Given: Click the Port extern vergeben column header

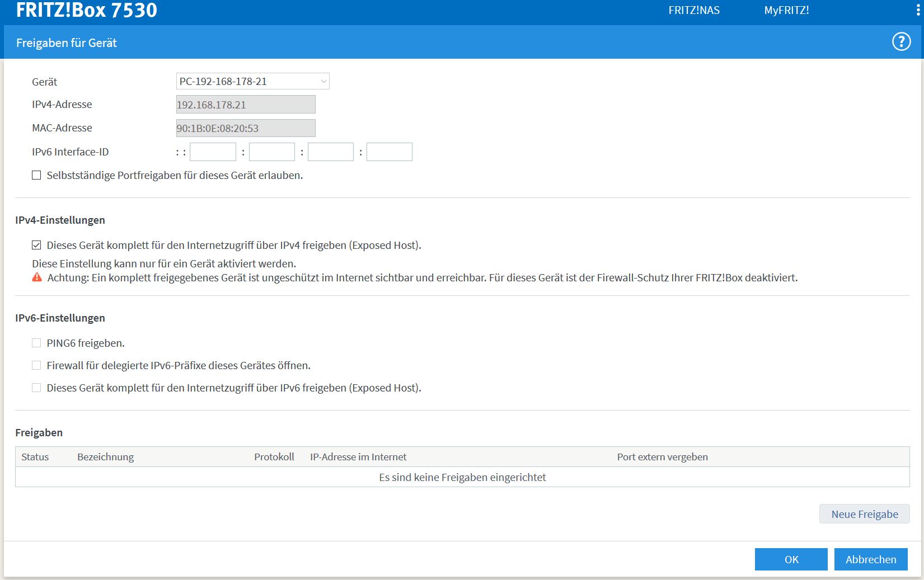Looking at the screenshot, I should [662, 457].
